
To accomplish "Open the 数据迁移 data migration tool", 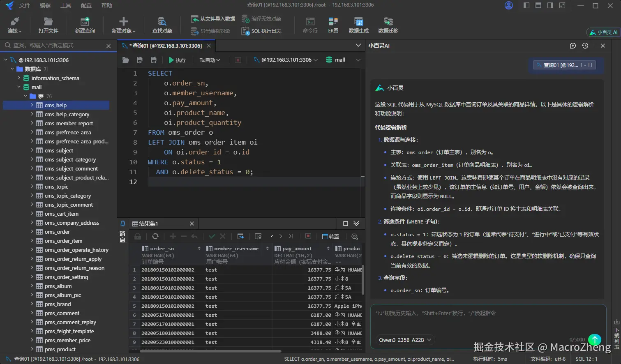I will (x=388, y=25).
